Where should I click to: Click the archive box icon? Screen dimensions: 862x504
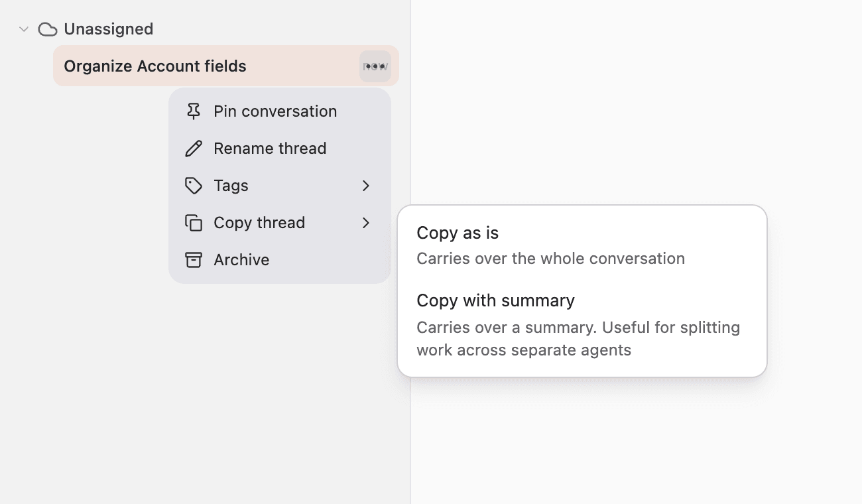coord(194,260)
